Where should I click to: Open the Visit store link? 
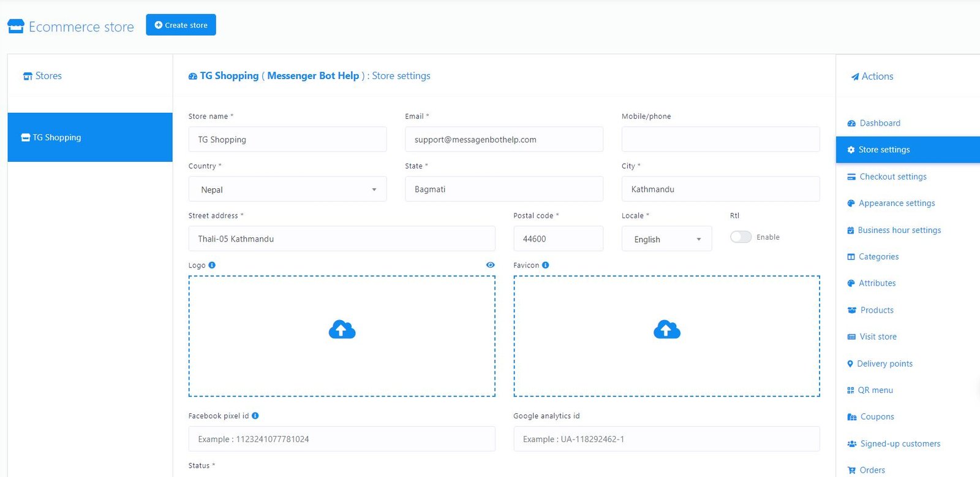click(x=878, y=337)
